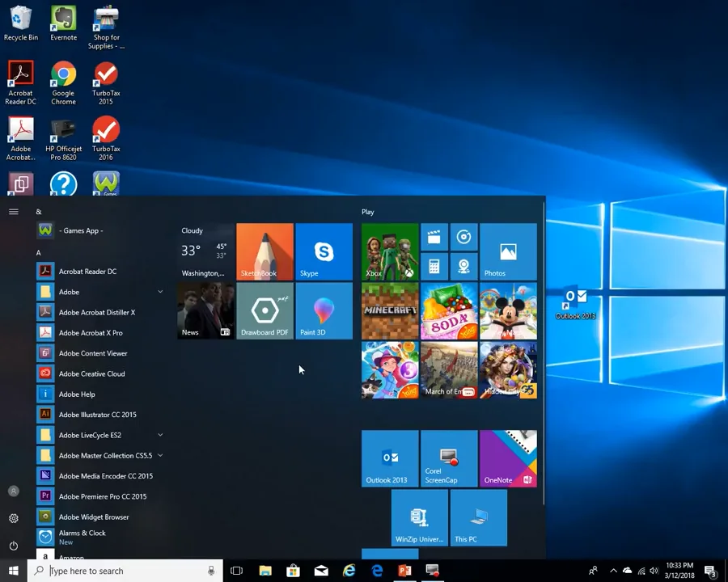
Task: Open Groove Music small tile
Action: click(463, 237)
